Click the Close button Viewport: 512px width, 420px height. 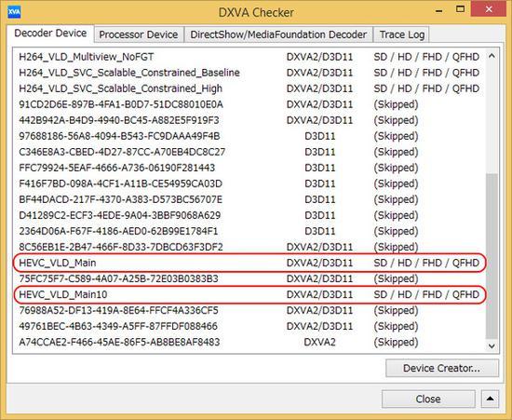[428, 399]
